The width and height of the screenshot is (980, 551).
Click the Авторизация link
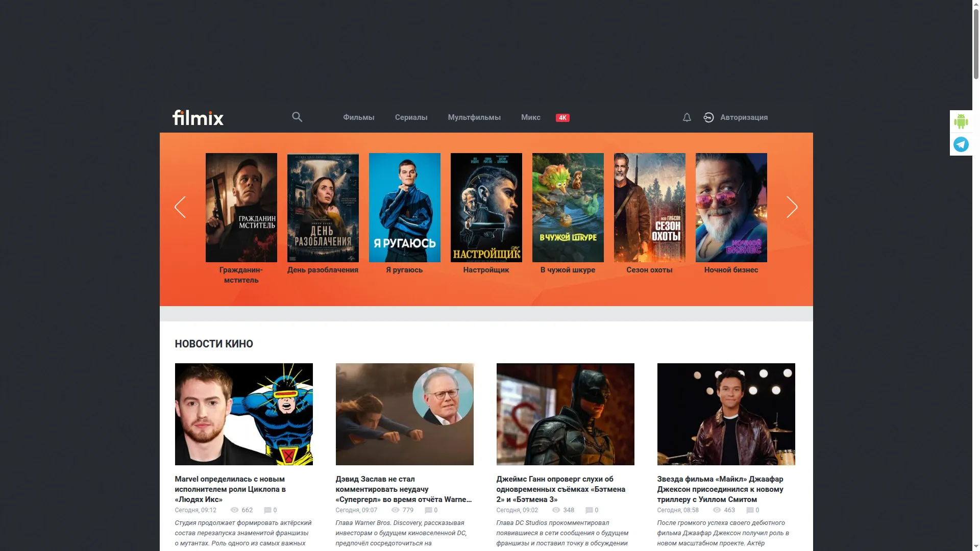[x=744, y=117]
